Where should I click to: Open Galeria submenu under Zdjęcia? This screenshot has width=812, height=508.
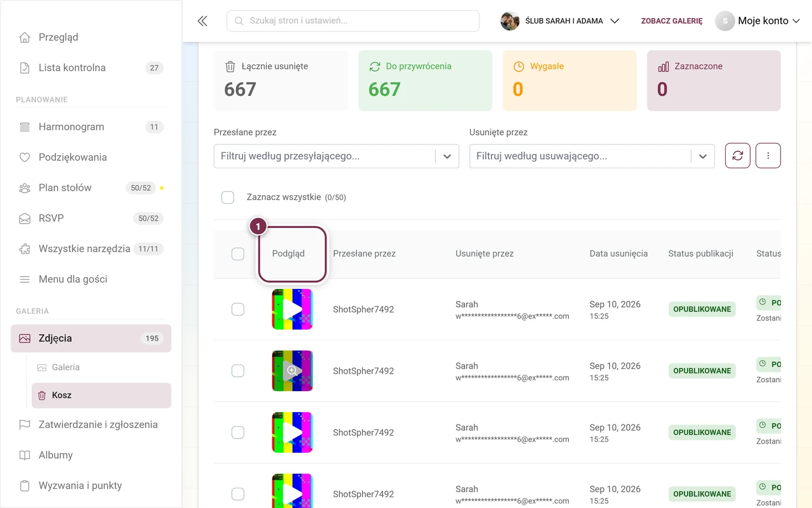pyautogui.click(x=101, y=367)
